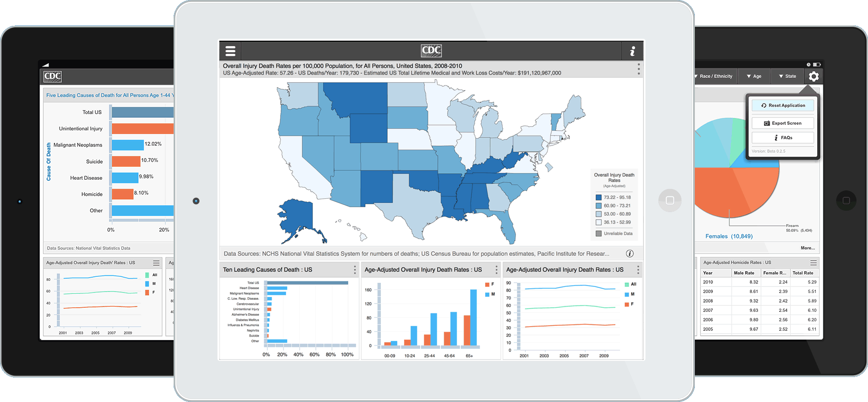The height and width of the screenshot is (402, 868).
Task: Expand the Race / Ethnicity dropdown
Action: (713, 76)
